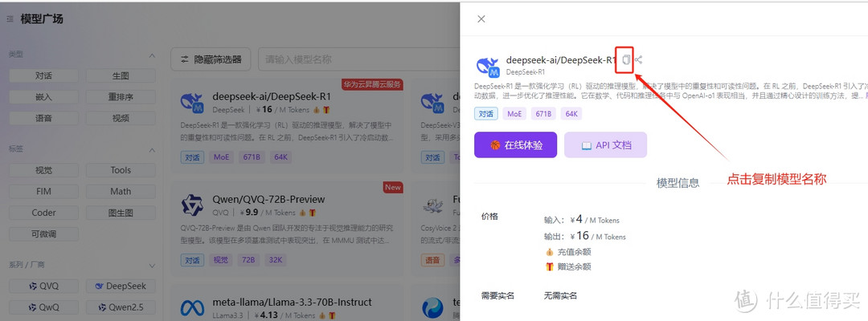
Task: Select the DeepSeek series filter
Action: click(121, 286)
